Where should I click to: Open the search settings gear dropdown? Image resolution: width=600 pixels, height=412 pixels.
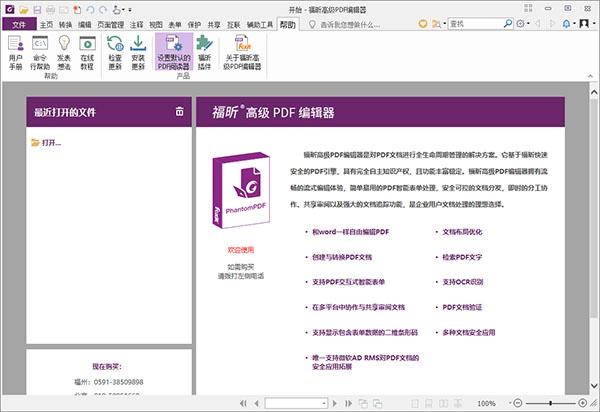[522, 24]
